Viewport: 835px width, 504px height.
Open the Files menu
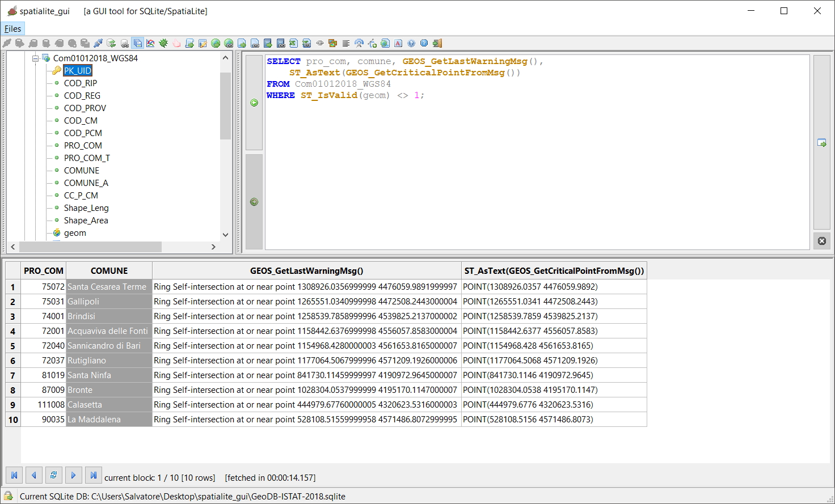point(12,29)
